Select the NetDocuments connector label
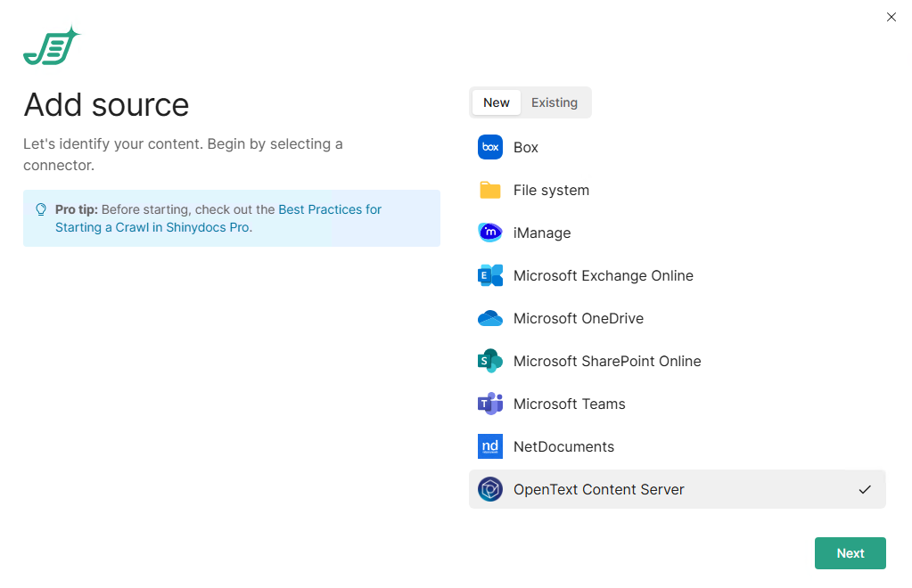Image resolution: width=912 pixels, height=588 pixels. (563, 446)
